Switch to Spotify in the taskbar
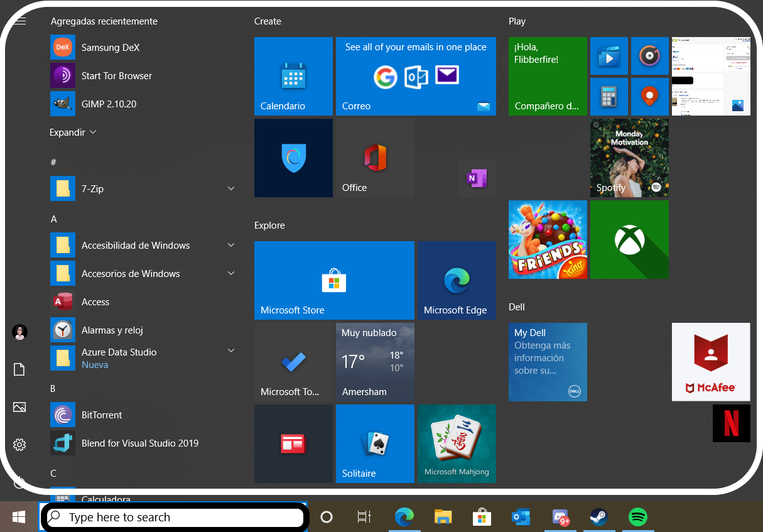 [x=638, y=517]
